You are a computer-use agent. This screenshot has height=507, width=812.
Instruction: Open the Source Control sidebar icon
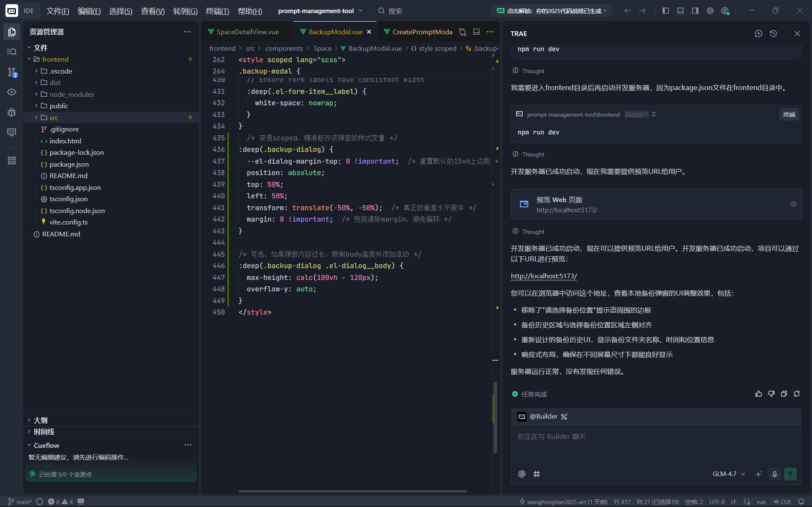(x=12, y=72)
